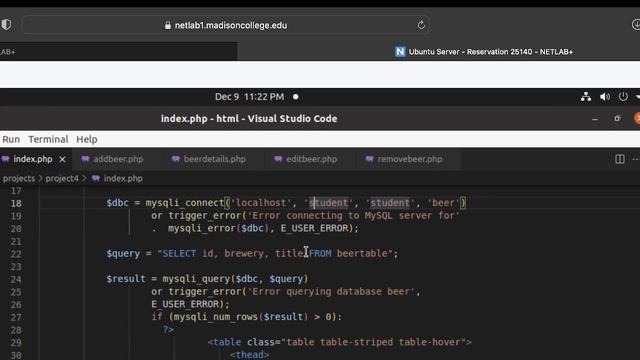Click the PHP file icon on removebeer.php tab
The height and width of the screenshot is (360, 640).
click(369, 159)
